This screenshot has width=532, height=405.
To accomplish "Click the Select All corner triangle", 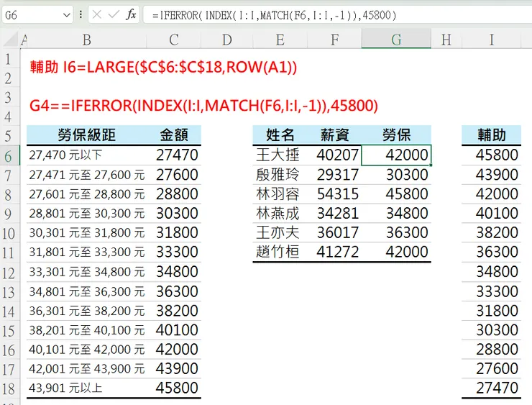I will pos(10,40).
